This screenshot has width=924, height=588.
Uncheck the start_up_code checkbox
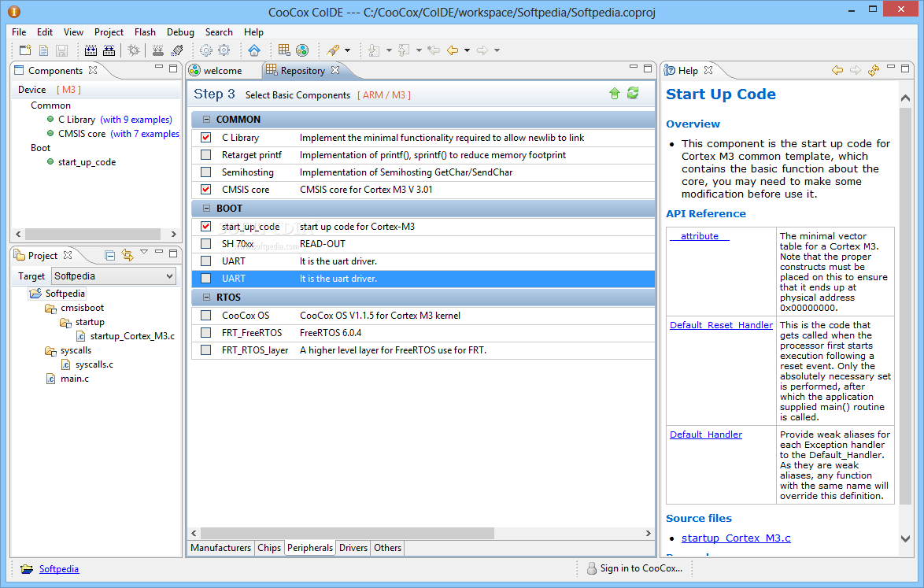tap(205, 226)
